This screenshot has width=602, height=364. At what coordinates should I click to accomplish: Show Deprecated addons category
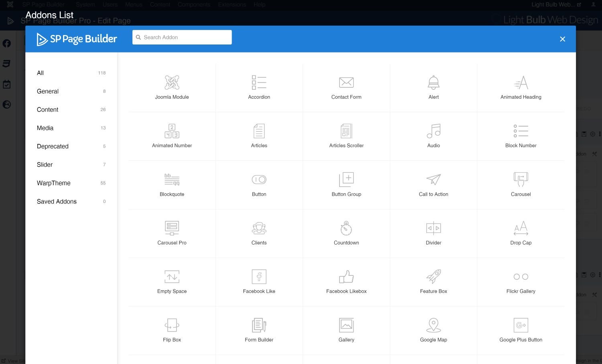pyautogui.click(x=53, y=146)
